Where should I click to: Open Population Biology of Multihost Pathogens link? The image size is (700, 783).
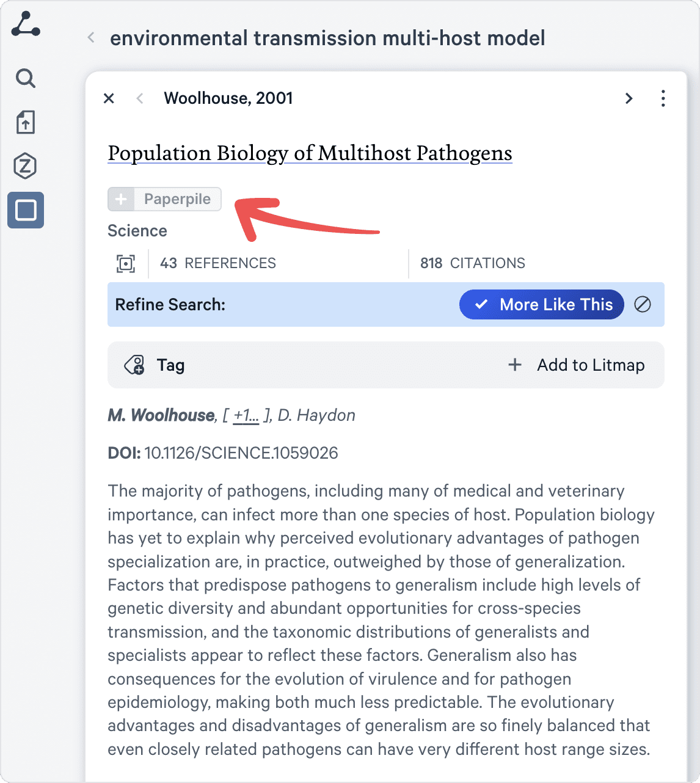tap(310, 153)
